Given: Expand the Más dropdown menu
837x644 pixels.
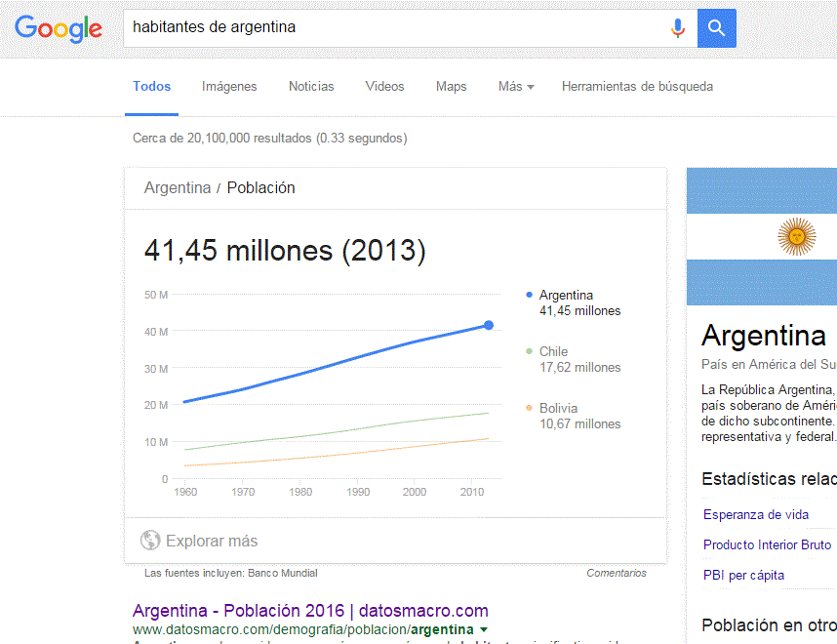Looking at the screenshot, I should 516,87.
